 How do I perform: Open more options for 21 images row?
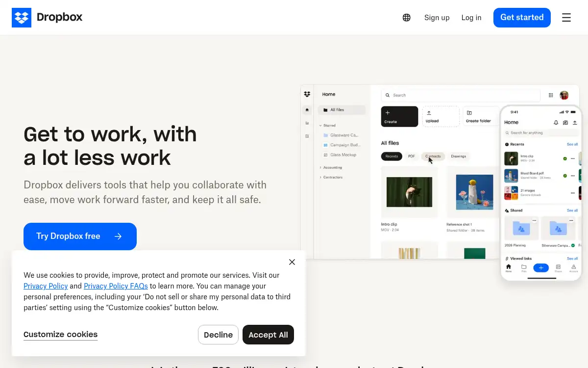click(573, 193)
